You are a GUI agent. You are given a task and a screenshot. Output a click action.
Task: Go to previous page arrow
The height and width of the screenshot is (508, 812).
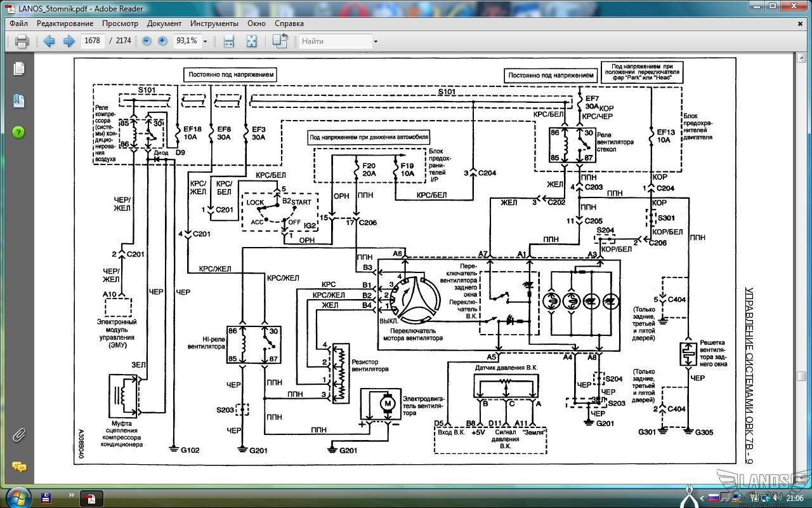49,41
